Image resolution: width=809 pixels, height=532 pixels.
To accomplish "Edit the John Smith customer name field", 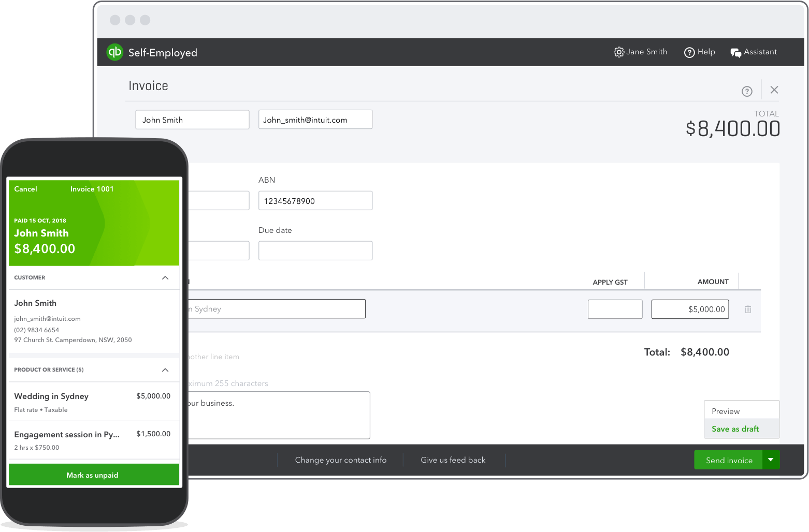I will tap(192, 120).
